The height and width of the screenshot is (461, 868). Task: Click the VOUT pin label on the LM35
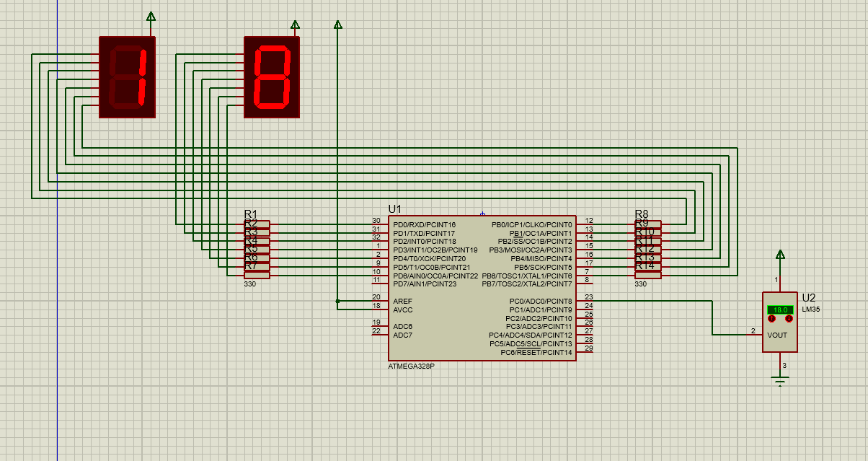pos(777,335)
